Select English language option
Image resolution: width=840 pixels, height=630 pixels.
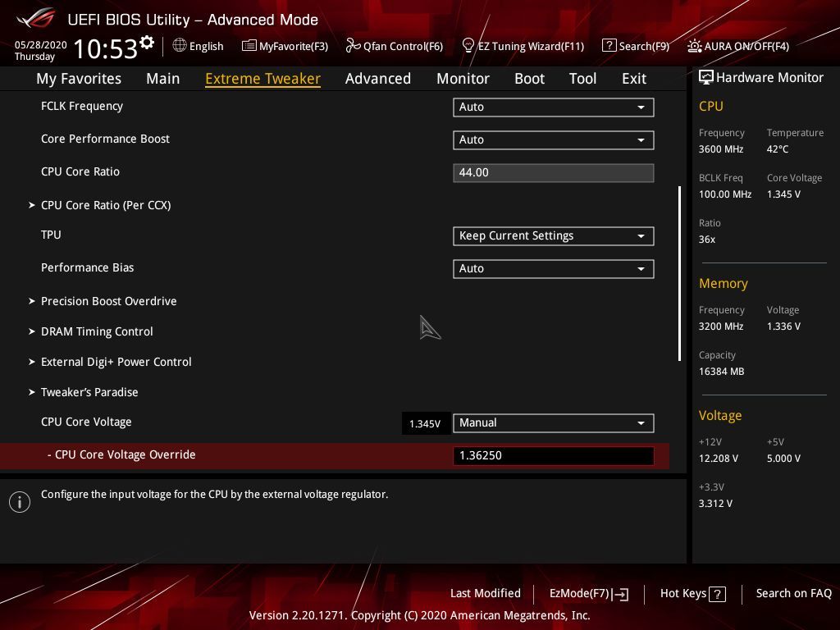pos(206,47)
